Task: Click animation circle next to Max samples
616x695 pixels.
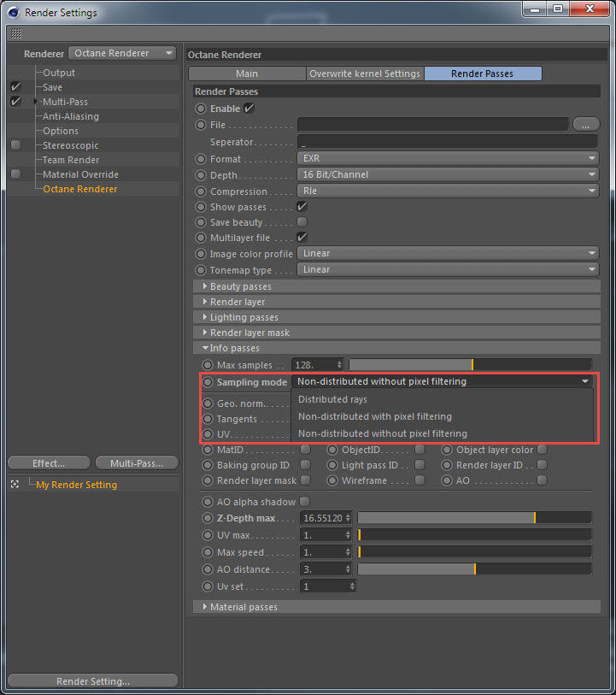Action: (208, 365)
